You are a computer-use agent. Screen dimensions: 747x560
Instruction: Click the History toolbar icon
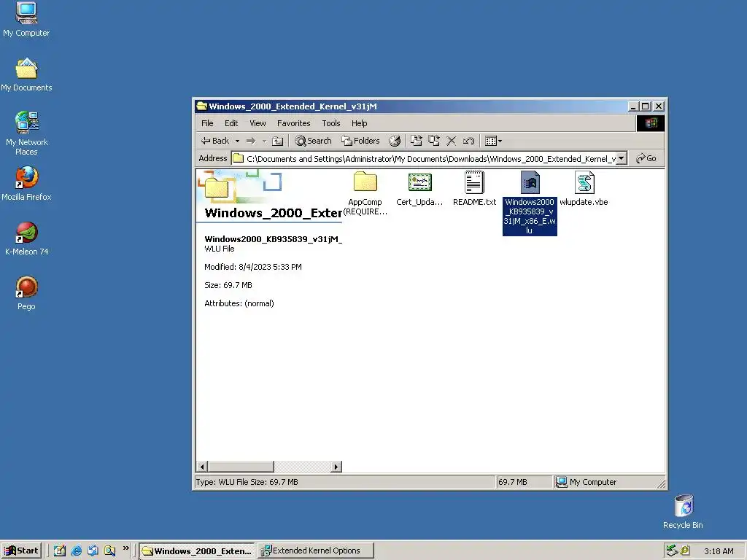coord(395,141)
